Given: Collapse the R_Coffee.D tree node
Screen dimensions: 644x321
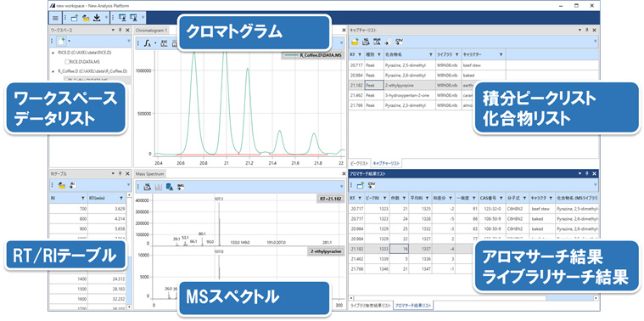Looking at the screenshot, I should point(53,70).
